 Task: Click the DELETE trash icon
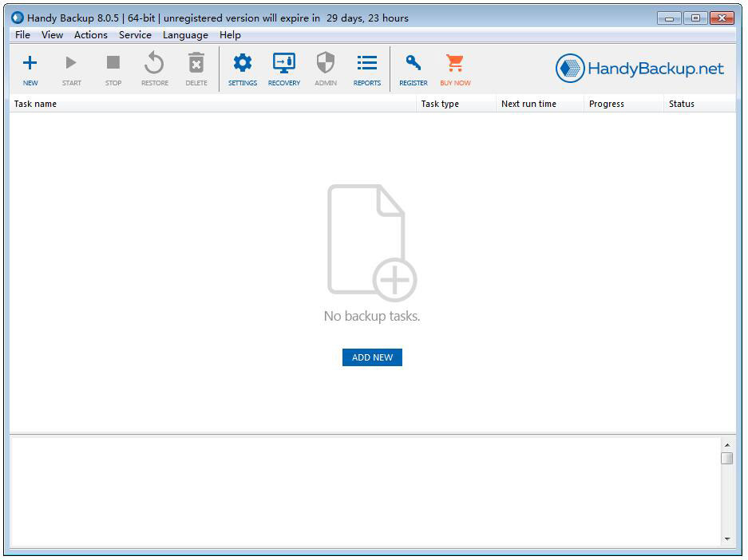[x=196, y=62]
